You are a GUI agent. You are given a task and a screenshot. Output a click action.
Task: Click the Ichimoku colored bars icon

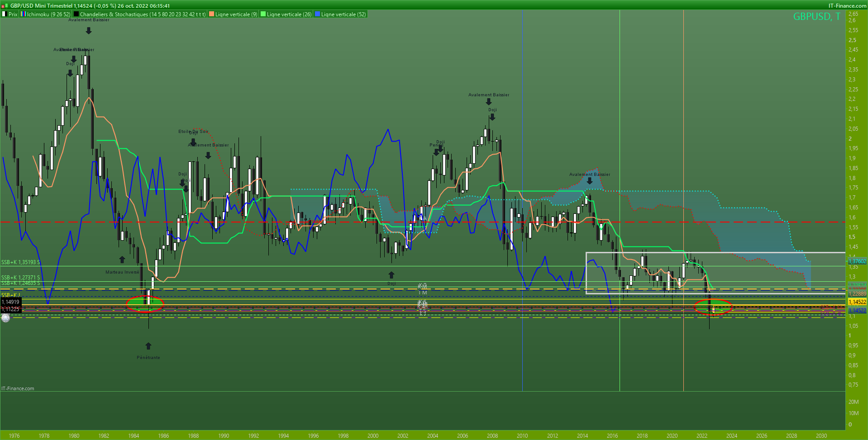pyautogui.click(x=24, y=14)
